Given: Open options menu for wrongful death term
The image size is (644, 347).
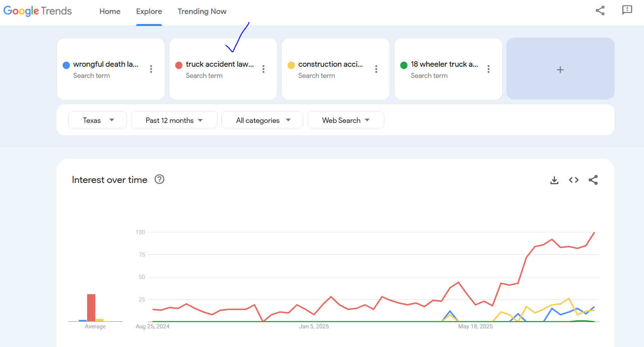Looking at the screenshot, I should coord(151,69).
